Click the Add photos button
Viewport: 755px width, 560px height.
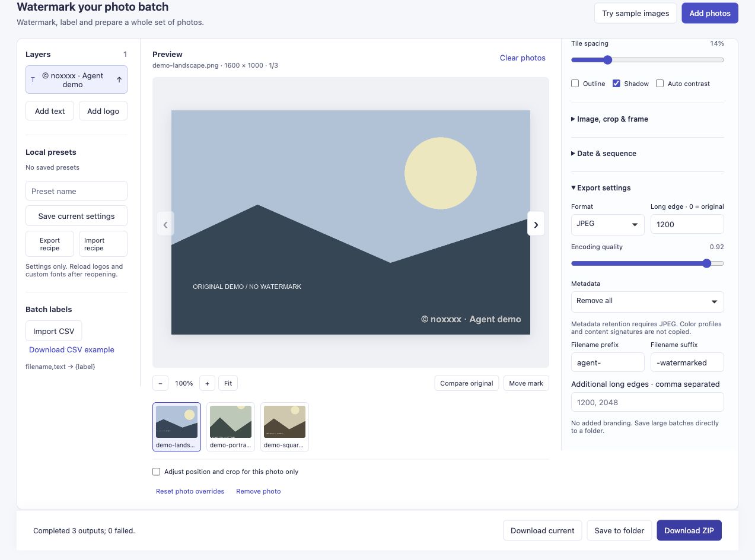[x=710, y=13]
